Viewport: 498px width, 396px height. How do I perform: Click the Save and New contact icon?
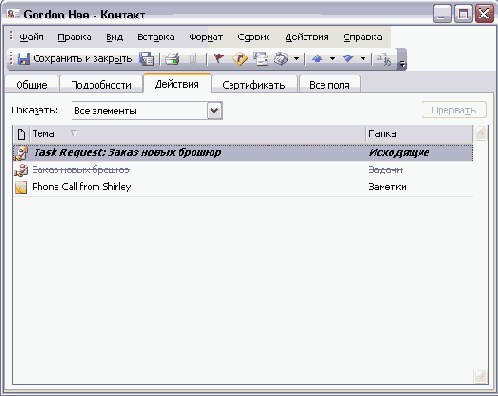[x=146, y=59]
